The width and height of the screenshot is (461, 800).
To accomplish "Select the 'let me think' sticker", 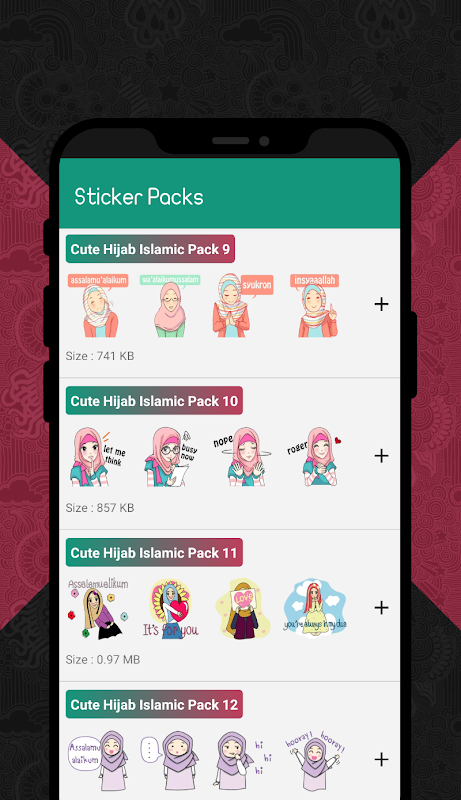I will coord(97,456).
